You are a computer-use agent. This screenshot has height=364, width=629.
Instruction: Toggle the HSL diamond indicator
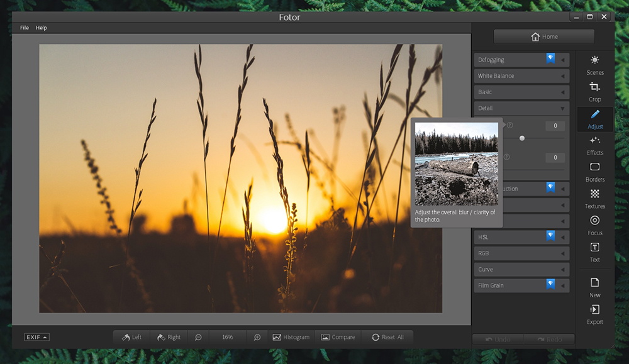[x=550, y=236]
